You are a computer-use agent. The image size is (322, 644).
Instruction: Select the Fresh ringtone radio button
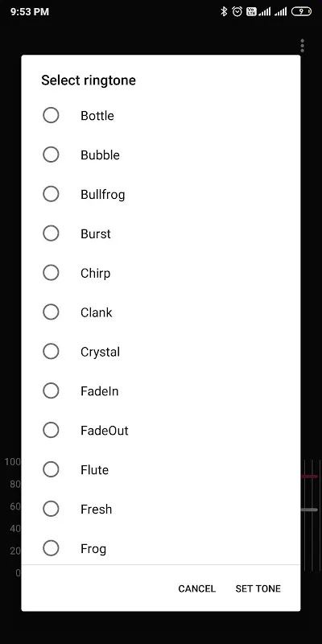tap(51, 509)
